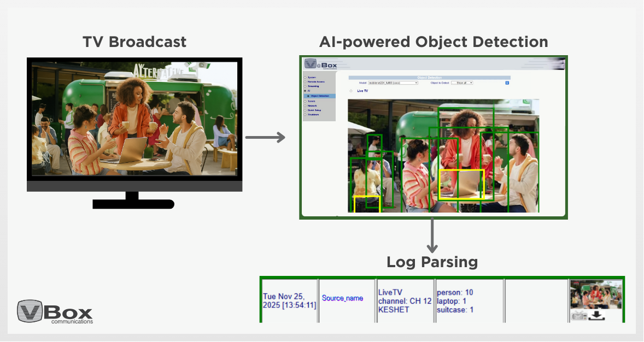Open the Streaming menu item
The width and height of the screenshot is (644, 342).
313,86
